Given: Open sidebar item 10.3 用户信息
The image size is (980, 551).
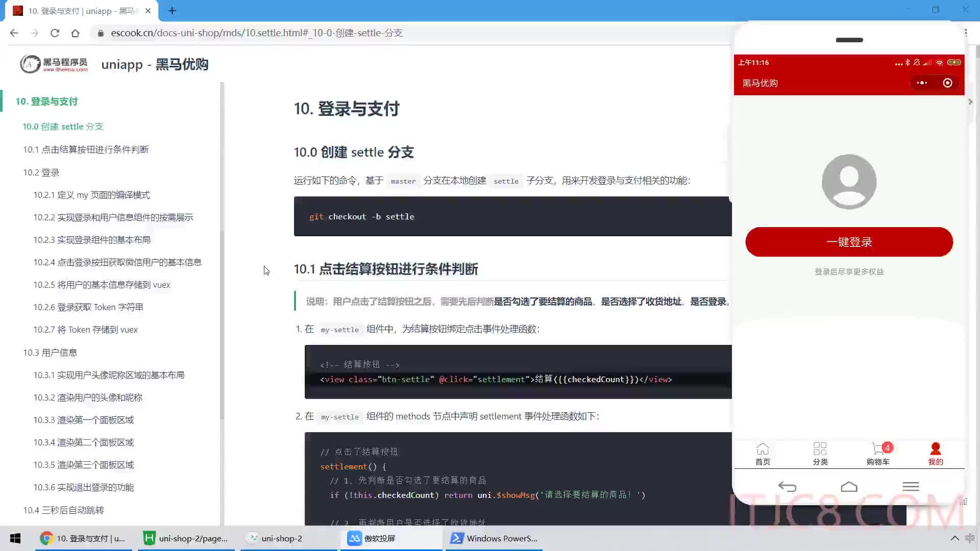Looking at the screenshot, I should pyautogui.click(x=50, y=353).
